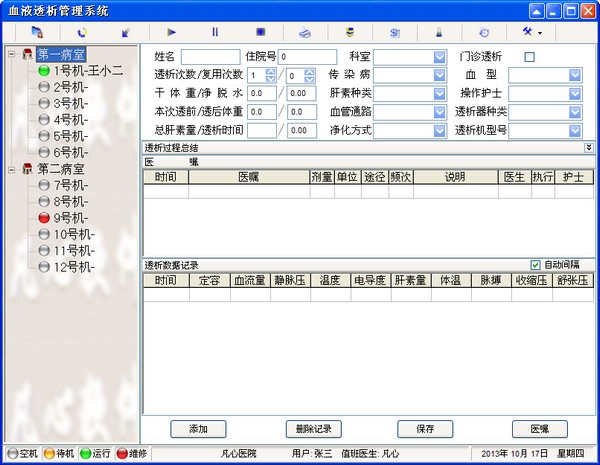Toggle the 门诊透析 checkbox
The height and width of the screenshot is (465, 600).
tap(529, 57)
